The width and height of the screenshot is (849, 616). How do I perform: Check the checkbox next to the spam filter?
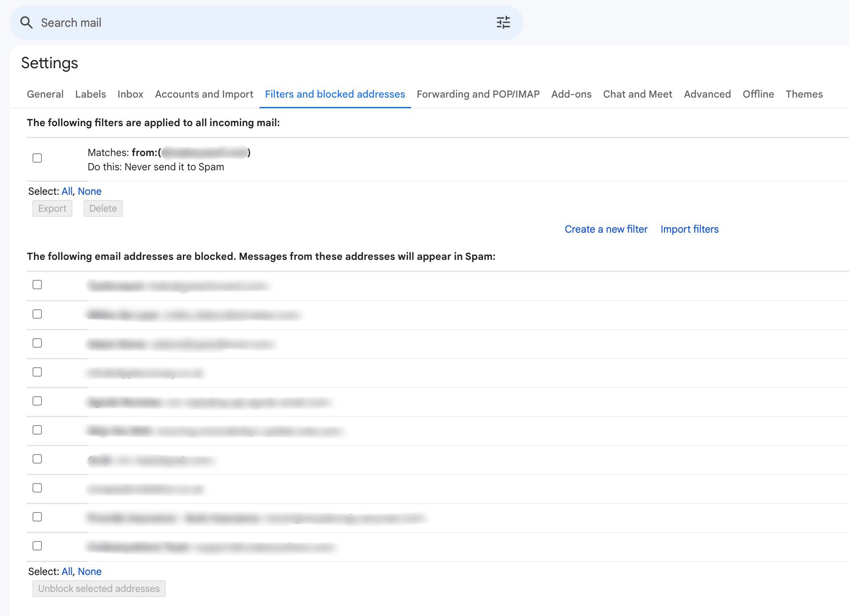(x=37, y=158)
